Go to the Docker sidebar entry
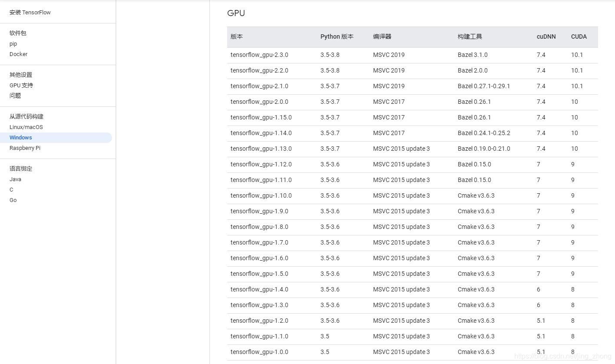Screen dimensions: 615x364 18,54
